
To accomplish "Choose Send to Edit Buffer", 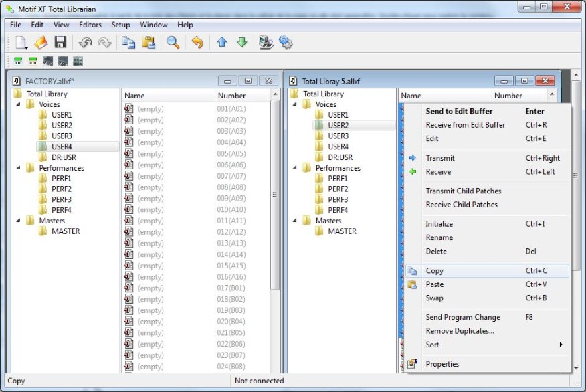I will pyautogui.click(x=488, y=111).
